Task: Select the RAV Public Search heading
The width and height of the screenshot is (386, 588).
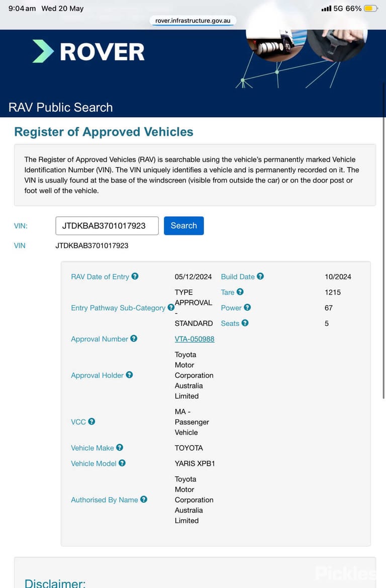Action: pyautogui.click(x=61, y=108)
